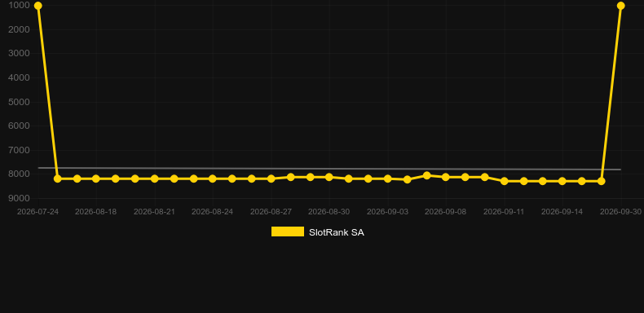The width and height of the screenshot is (644, 313).
Task: Click the y-axis value 3000
Action: pyautogui.click(x=19, y=54)
